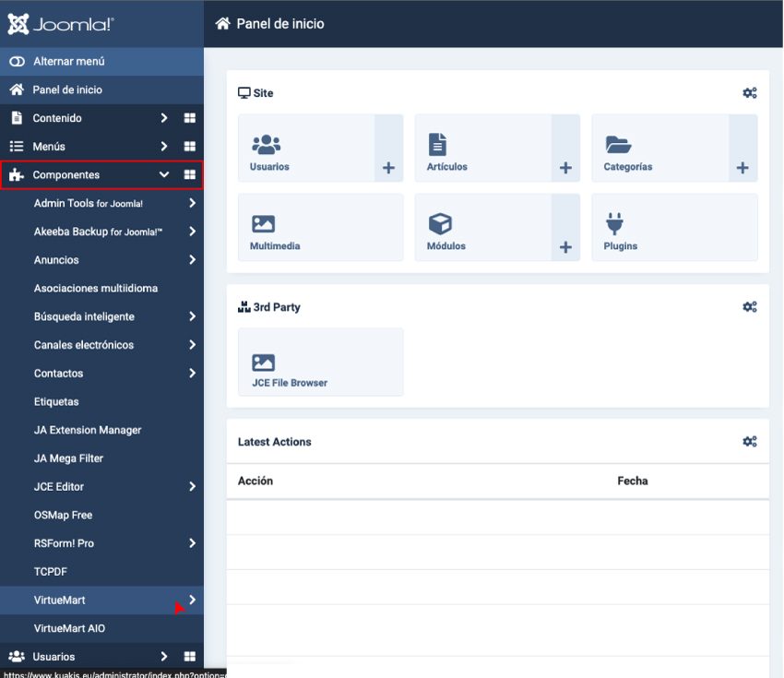
Task: Click the Componentes puzzle icon
Action: pyautogui.click(x=17, y=174)
